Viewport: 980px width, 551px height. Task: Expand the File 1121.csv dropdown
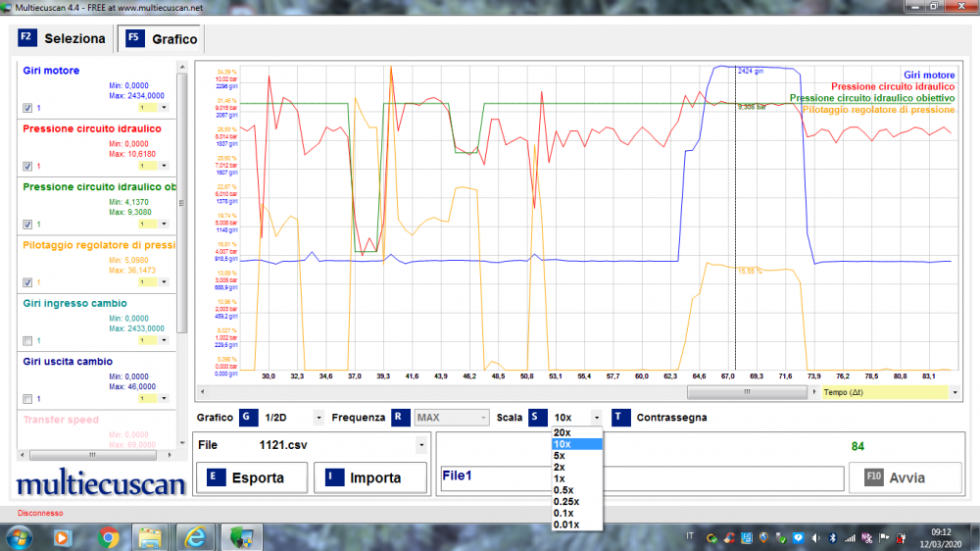click(x=421, y=445)
